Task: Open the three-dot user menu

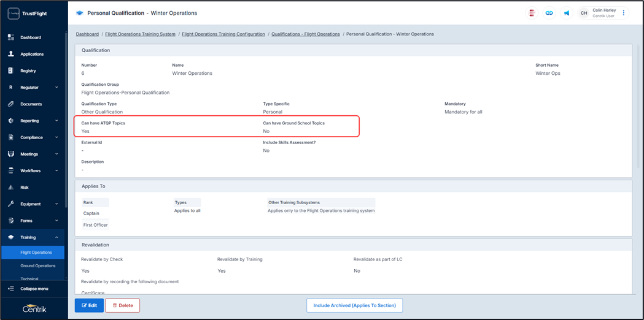Action: click(x=624, y=13)
